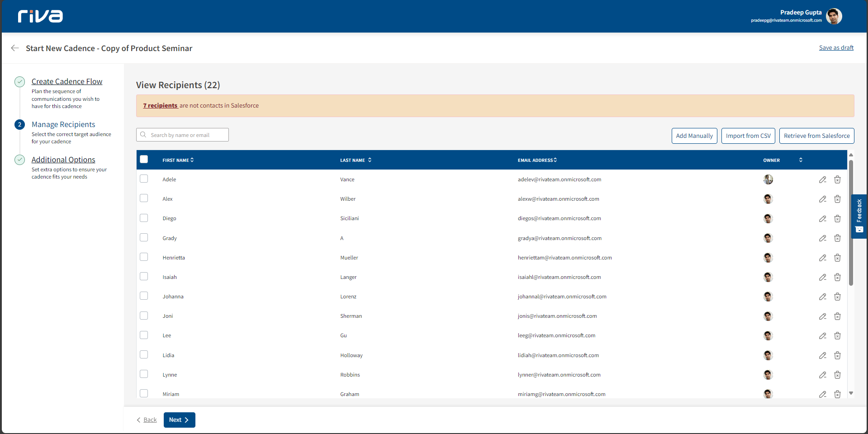Click the edit pencil icon for Lee Gu
This screenshot has width=868, height=434.
click(822, 336)
